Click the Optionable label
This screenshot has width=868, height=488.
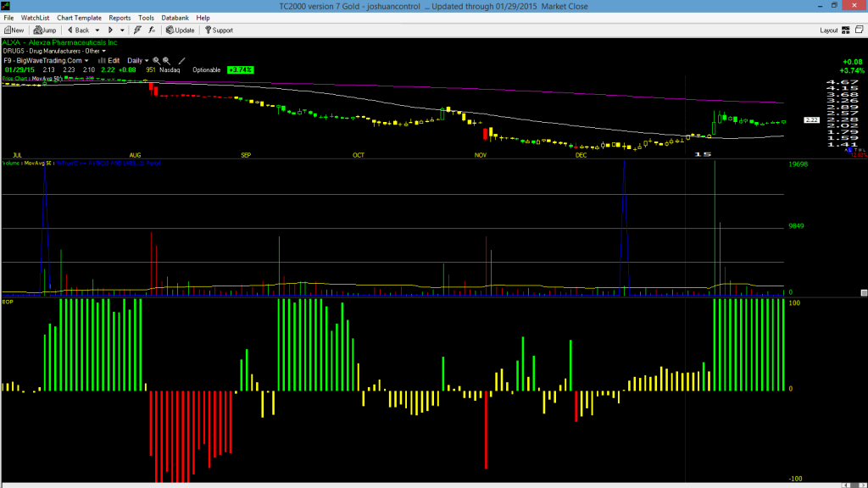(x=207, y=70)
